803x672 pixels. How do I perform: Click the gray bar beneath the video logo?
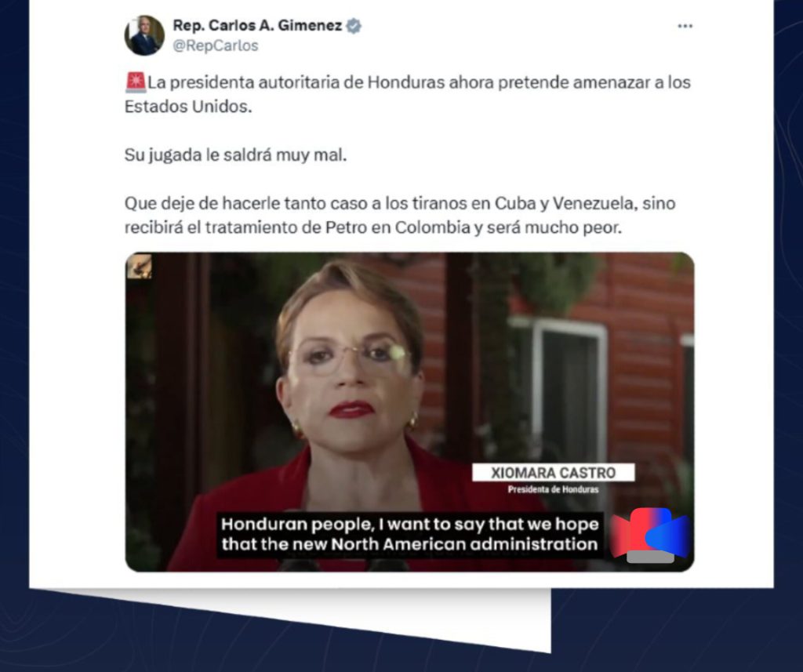(x=650, y=557)
